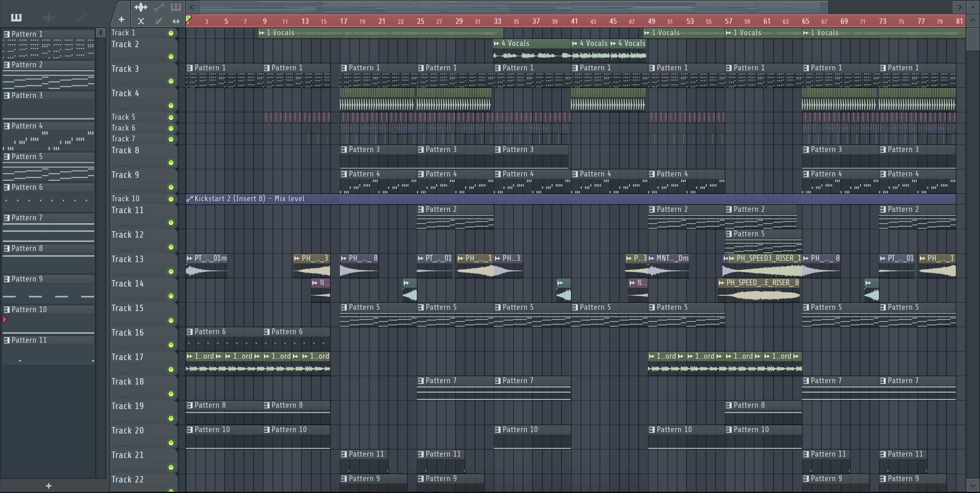
Task: Select the Track 22 header label
Action: pos(128,480)
